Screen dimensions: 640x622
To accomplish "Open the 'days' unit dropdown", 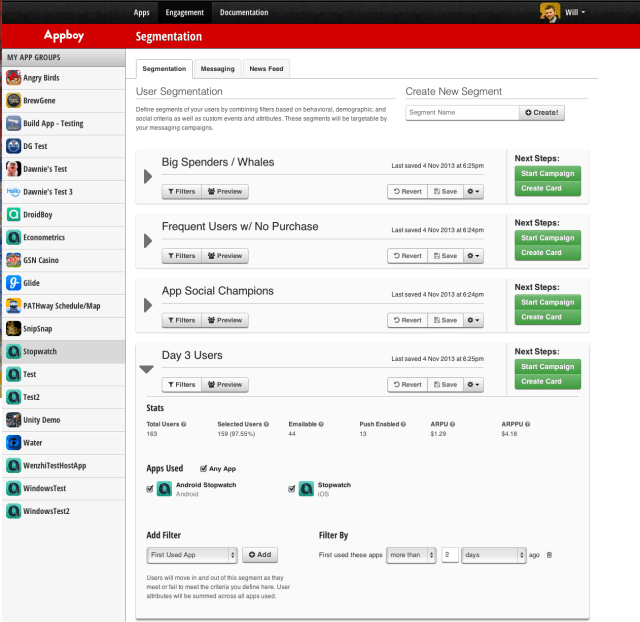I will (493, 555).
